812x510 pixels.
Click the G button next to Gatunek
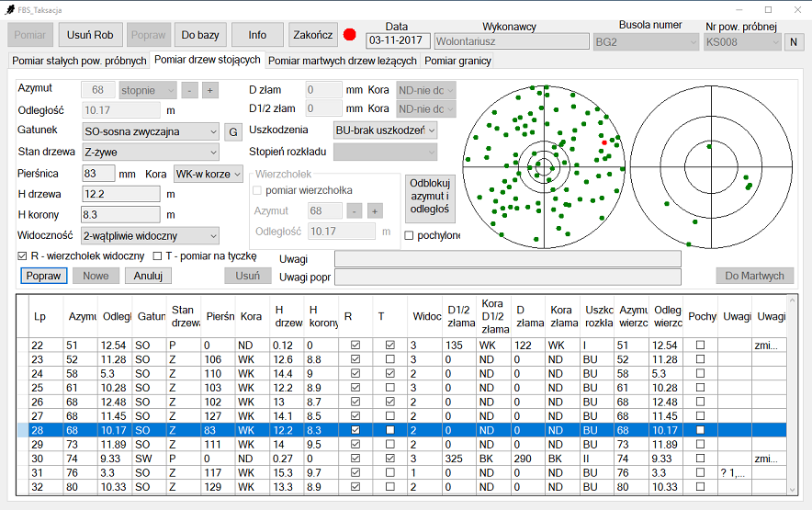234,130
